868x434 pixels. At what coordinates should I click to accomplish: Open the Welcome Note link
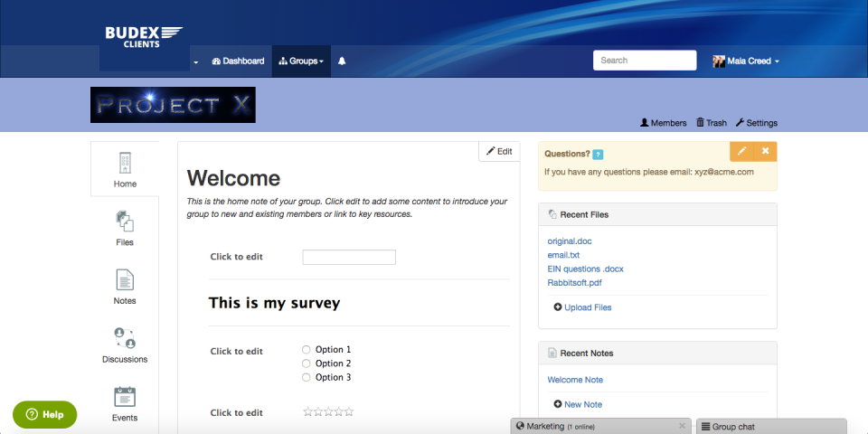point(575,380)
